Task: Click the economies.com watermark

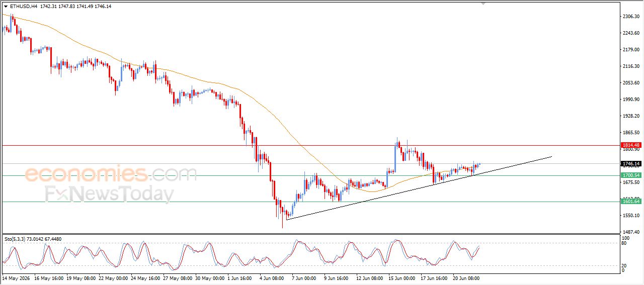Action: coord(111,174)
